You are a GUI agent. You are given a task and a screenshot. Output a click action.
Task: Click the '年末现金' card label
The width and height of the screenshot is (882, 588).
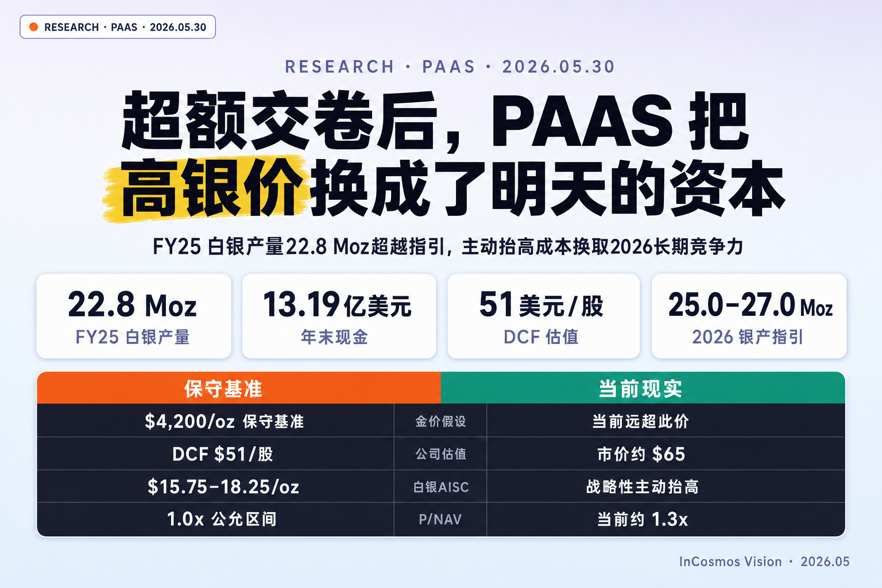click(334, 337)
